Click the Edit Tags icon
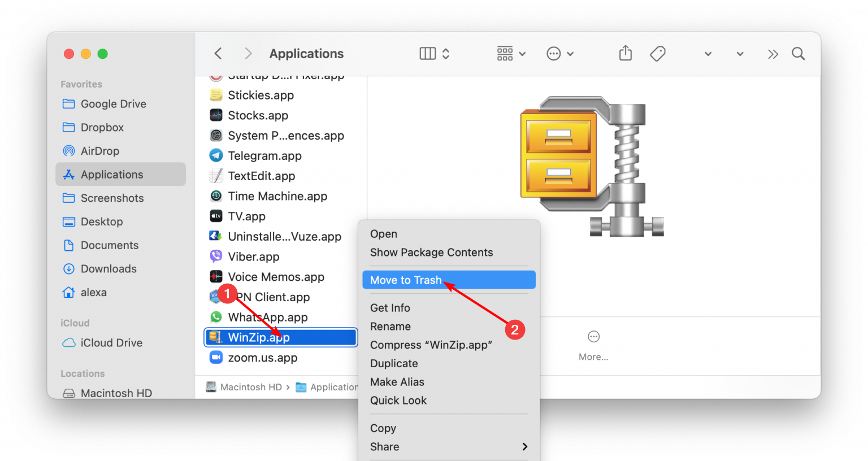The image size is (868, 461). click(x=658, y=54)
